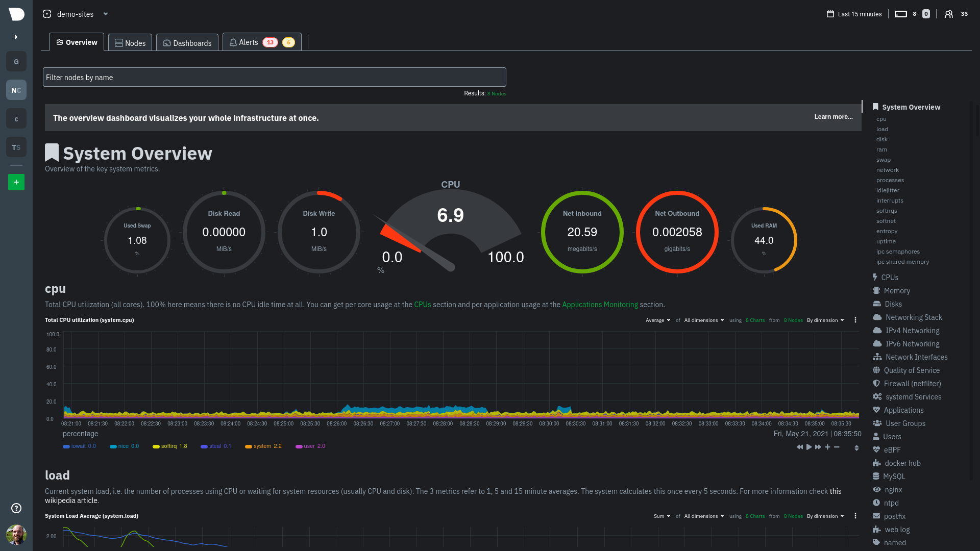Open the calendar icon for time selection
This screenshot has width=980, height=551.
click(x=829, y=14)
